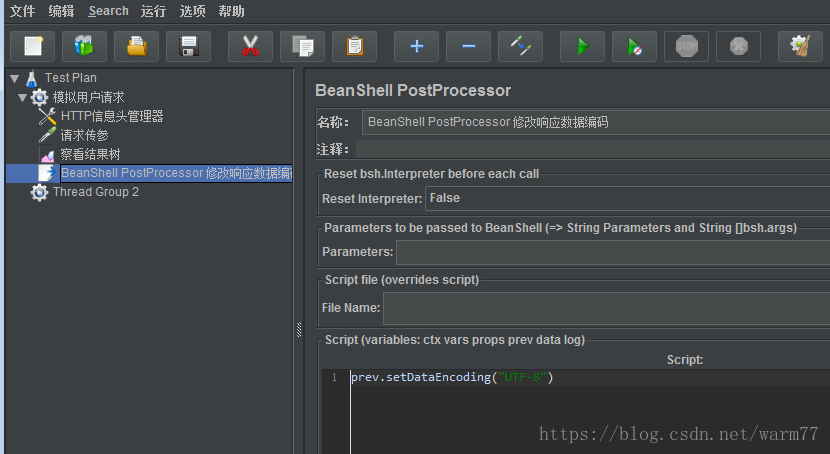Open the 运行 menu
The height and width of the screenshot is (454, 830).
pos(154,11)
